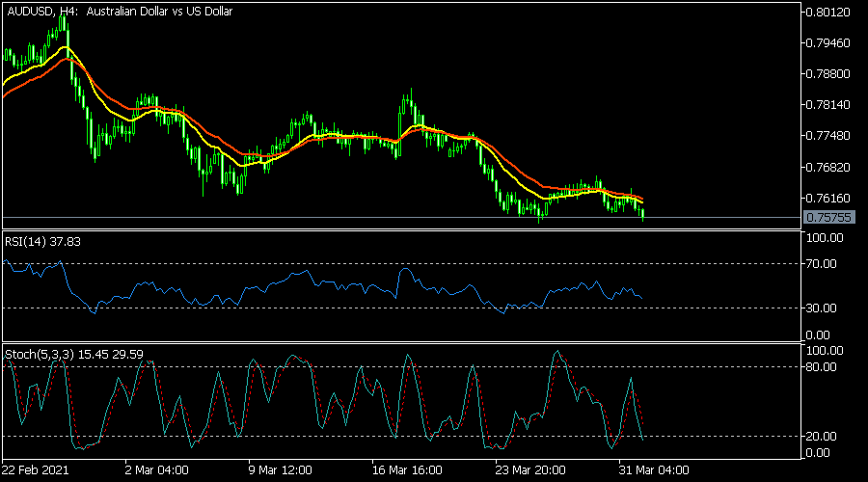This screenshot has width=868, height=482.
Task: Click the RSI(14) indicator label
Action: [x=43, y=241]
